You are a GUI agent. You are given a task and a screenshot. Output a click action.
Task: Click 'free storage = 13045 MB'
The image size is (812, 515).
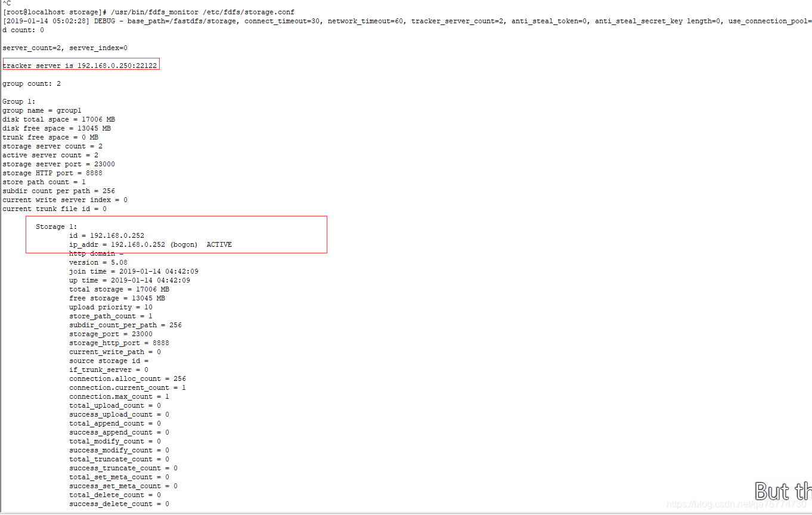click(x=117, y=298)
